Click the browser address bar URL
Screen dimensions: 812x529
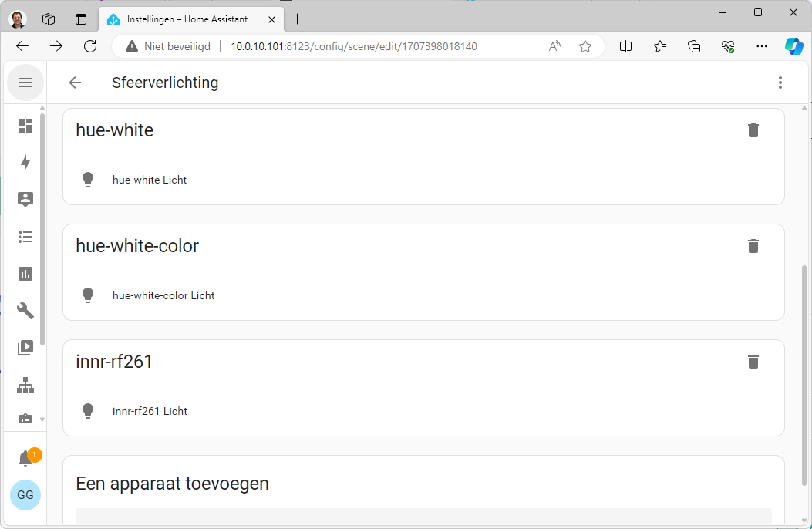pos(353,46)
